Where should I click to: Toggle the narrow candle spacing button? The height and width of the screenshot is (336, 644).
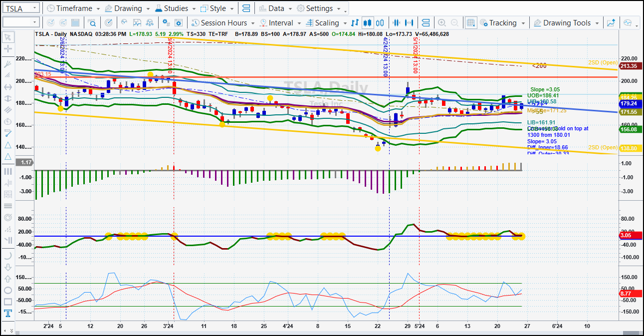point(397,23)
